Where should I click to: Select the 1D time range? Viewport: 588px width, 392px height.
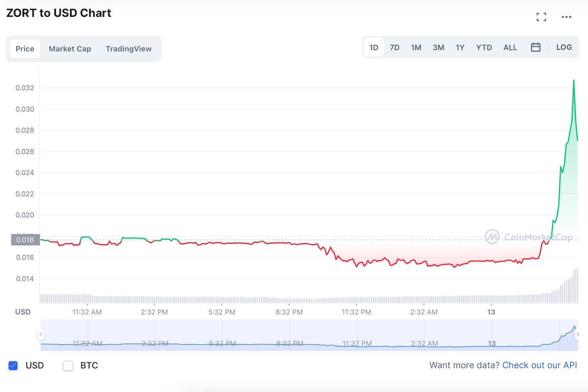[x=374, y=47]
